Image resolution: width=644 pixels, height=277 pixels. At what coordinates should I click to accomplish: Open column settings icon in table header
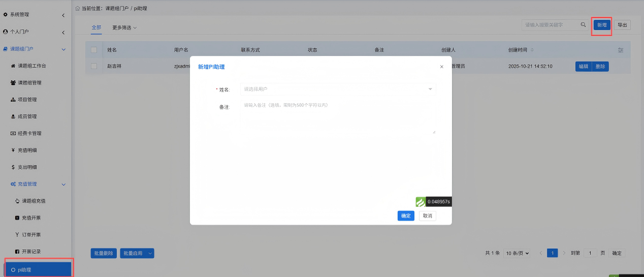(x=621, y=50)
